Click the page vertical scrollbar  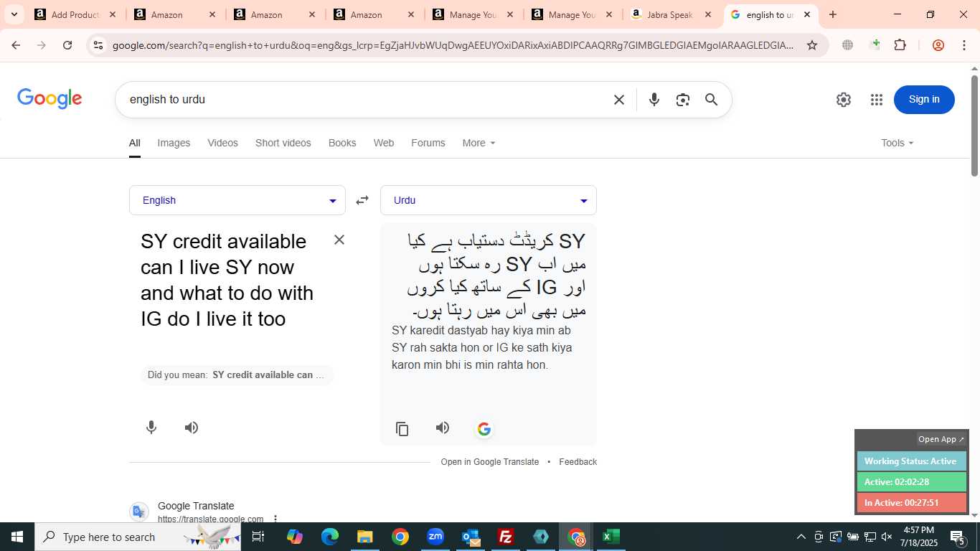click(974, 126)
